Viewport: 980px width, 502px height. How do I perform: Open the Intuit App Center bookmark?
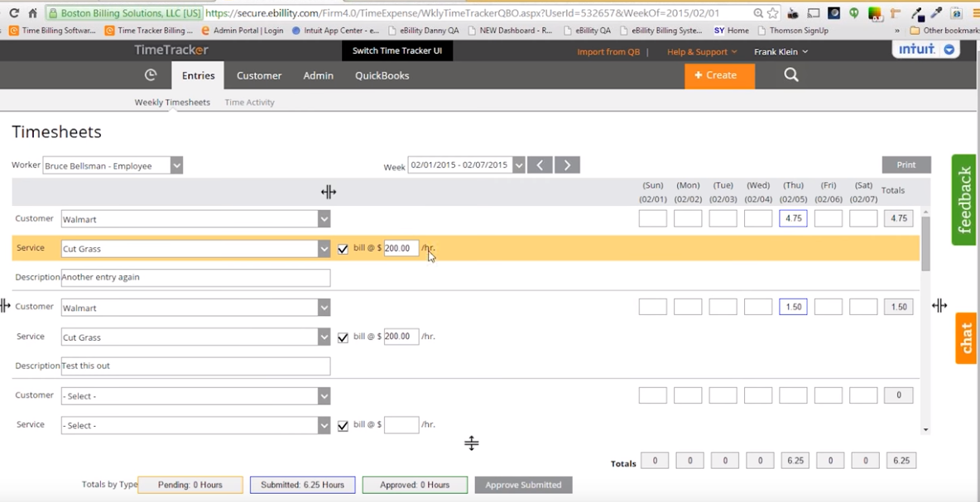coord(335,30)
